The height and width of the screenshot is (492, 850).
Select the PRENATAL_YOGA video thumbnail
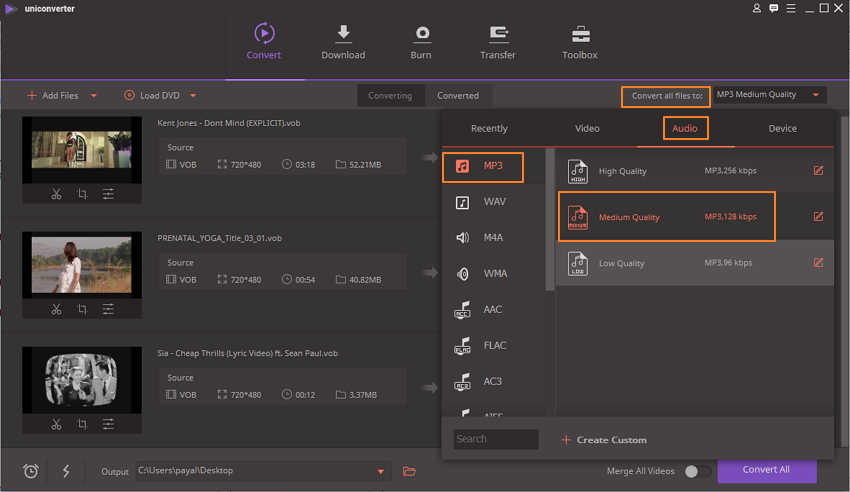[81, 264]
